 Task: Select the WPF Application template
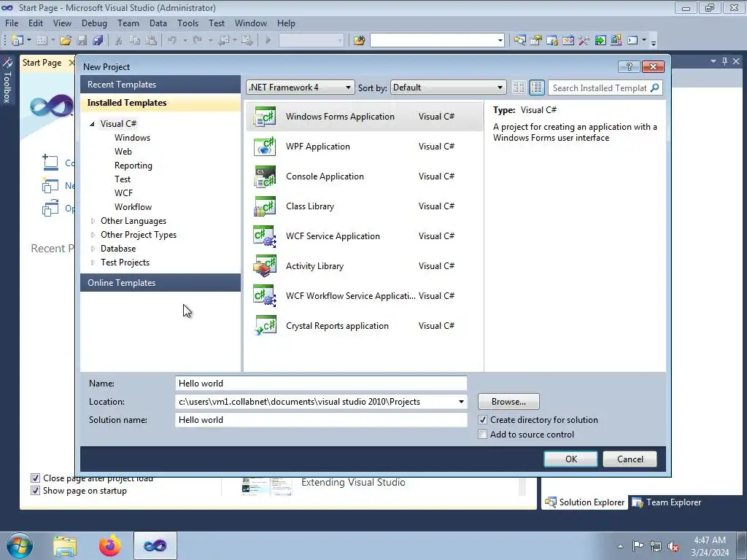click(x=365, y=147)
